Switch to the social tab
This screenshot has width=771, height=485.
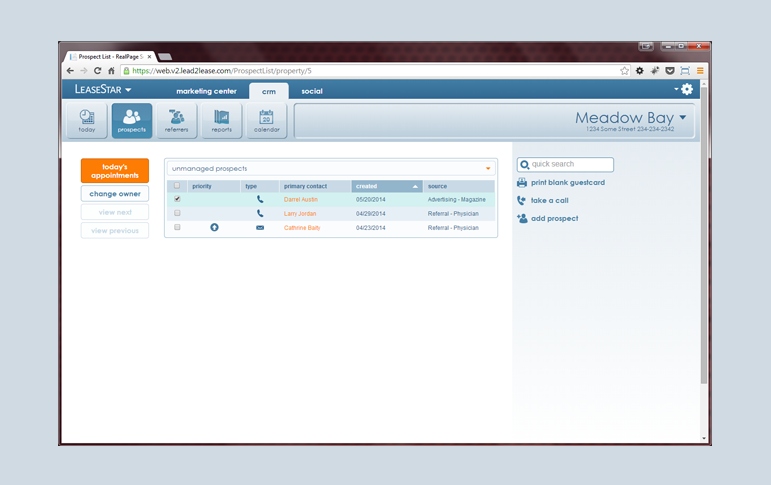[312, 91]
